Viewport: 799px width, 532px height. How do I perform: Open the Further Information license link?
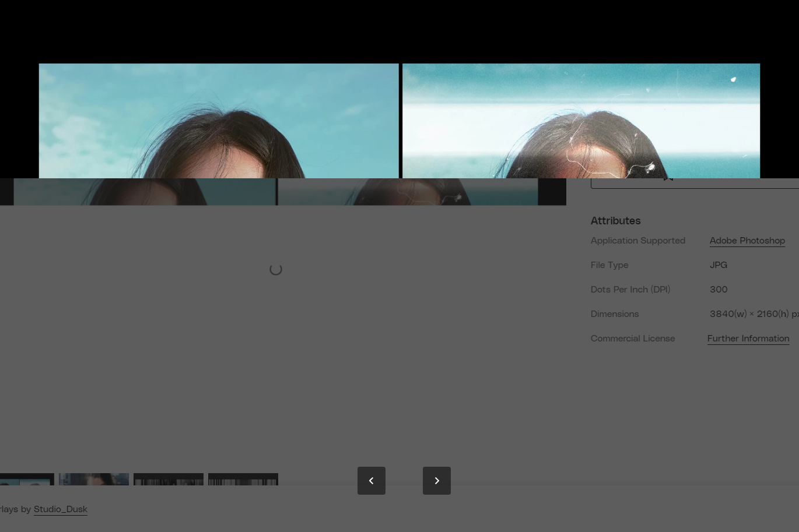(748, 339)
